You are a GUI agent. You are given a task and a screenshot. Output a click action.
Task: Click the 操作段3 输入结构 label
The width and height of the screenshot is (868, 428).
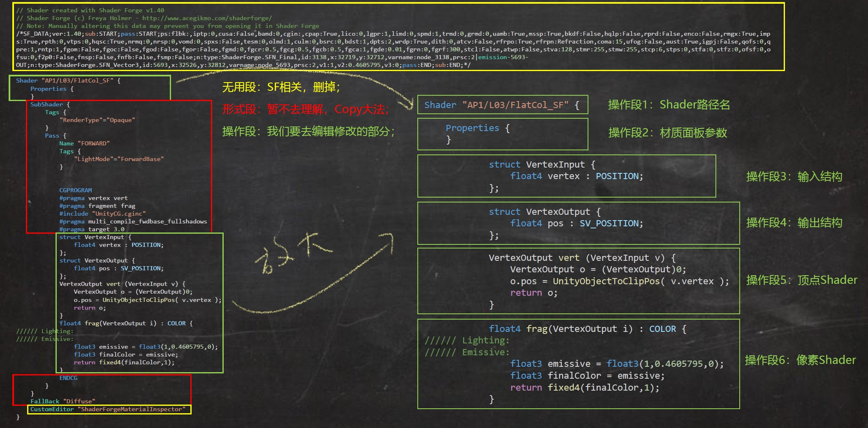(794, 177)
